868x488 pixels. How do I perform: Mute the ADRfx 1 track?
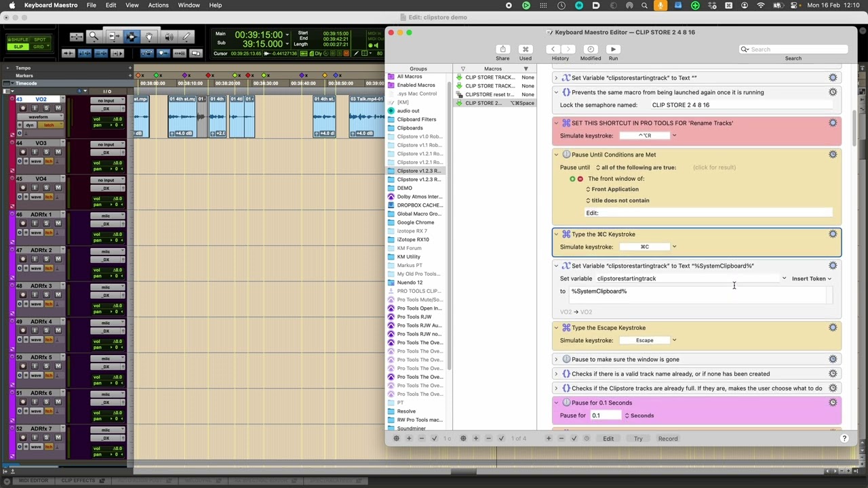pos(58,224)
